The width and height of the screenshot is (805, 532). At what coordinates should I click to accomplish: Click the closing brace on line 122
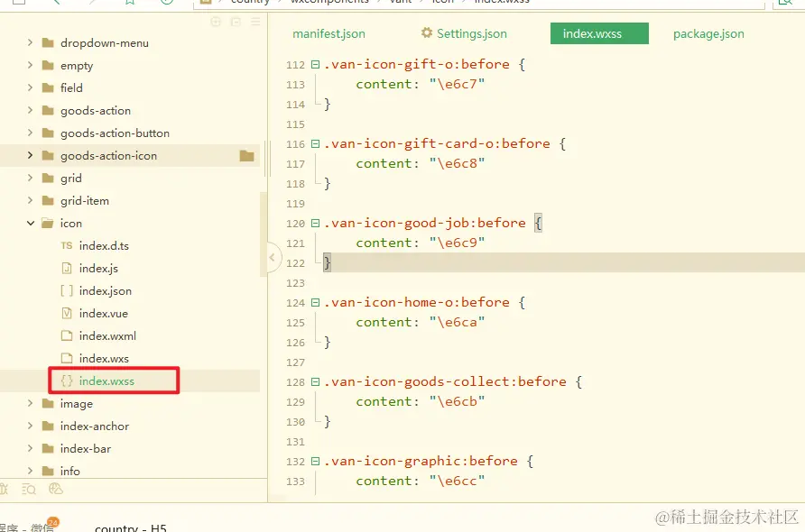pos(327,263)
